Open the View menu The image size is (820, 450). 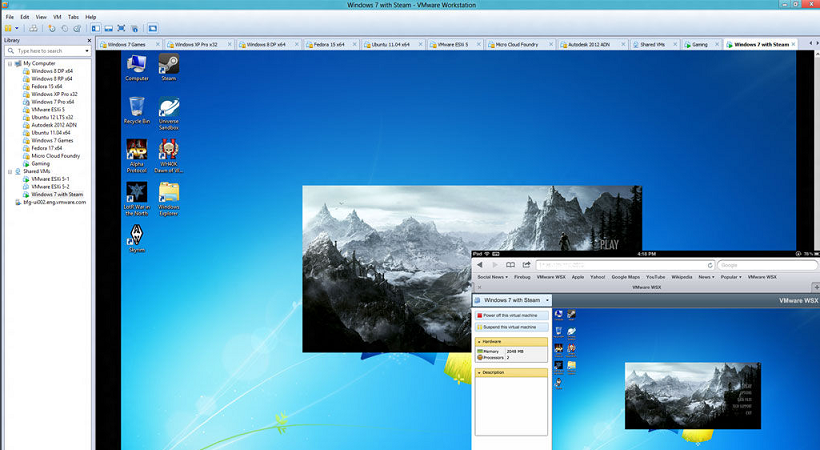tap(41, 17)
